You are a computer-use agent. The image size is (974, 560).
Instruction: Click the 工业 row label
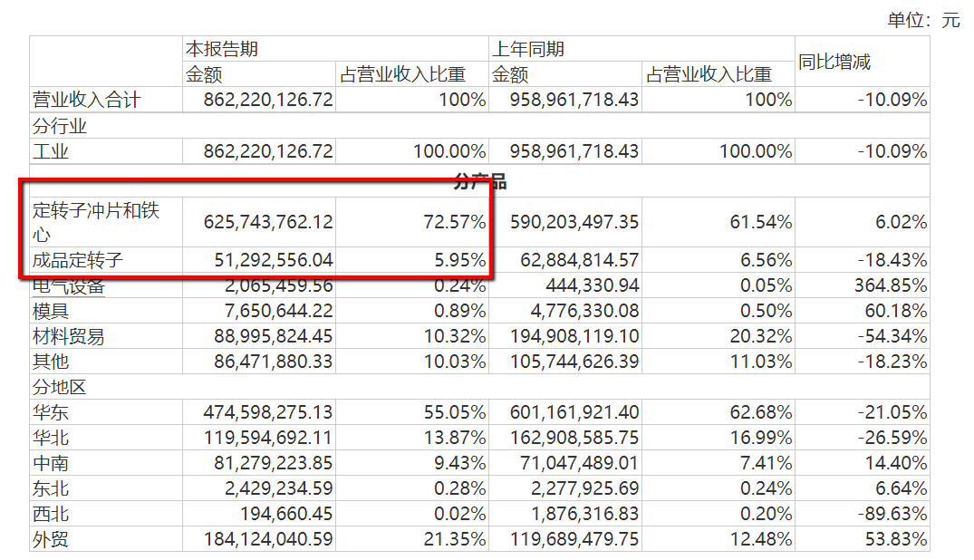(51, 151)
